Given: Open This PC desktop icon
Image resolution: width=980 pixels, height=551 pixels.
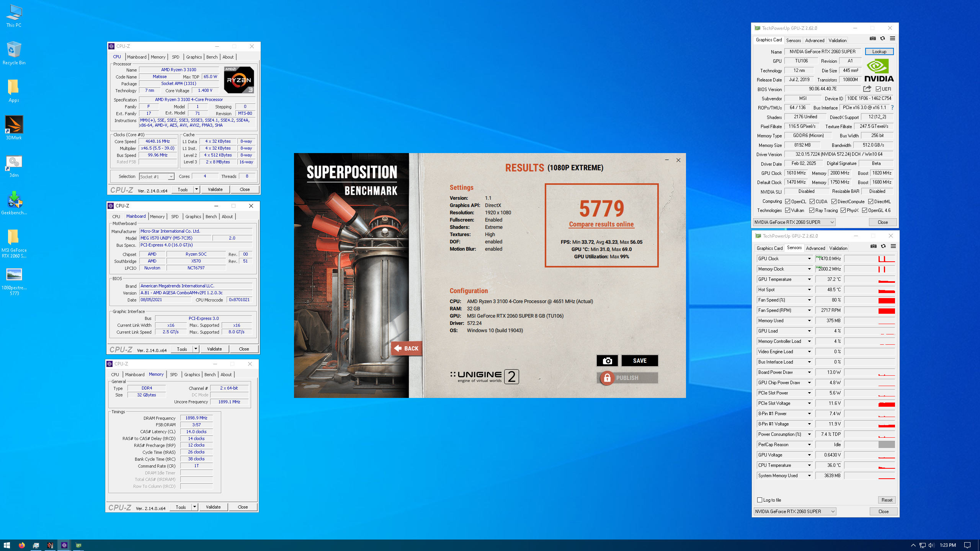Looking at the screenshot, I should tap(14, 16).
